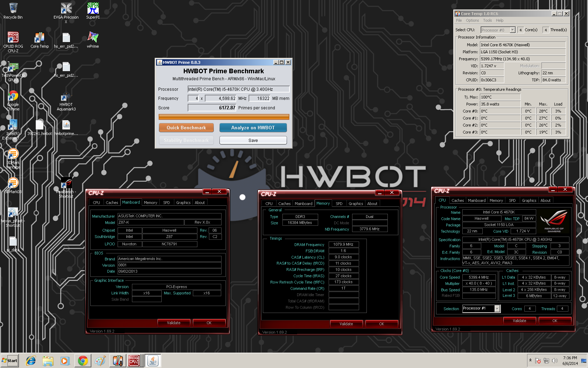Open Core Temp desktop icon
588x368 pixels.
tap(40, 40)
